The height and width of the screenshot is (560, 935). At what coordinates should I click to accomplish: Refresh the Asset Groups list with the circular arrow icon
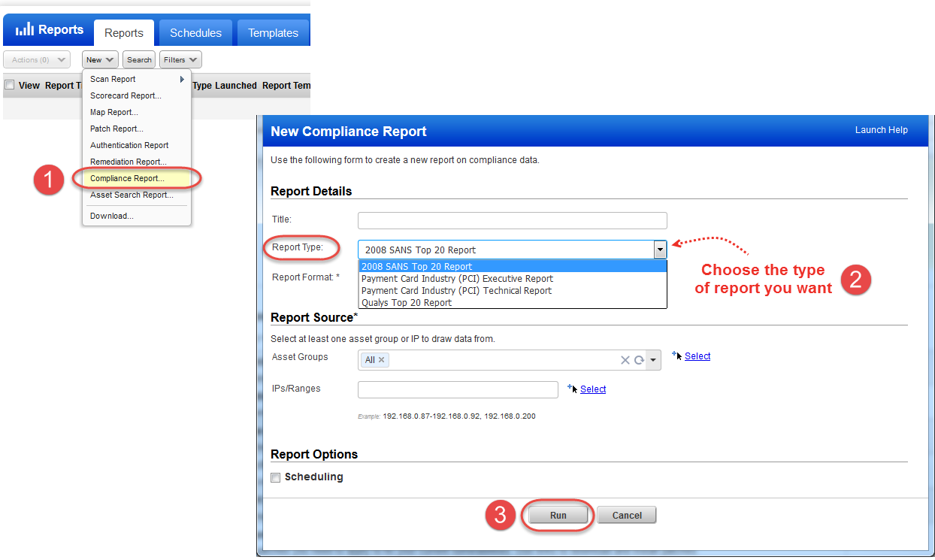click(637, 360)
